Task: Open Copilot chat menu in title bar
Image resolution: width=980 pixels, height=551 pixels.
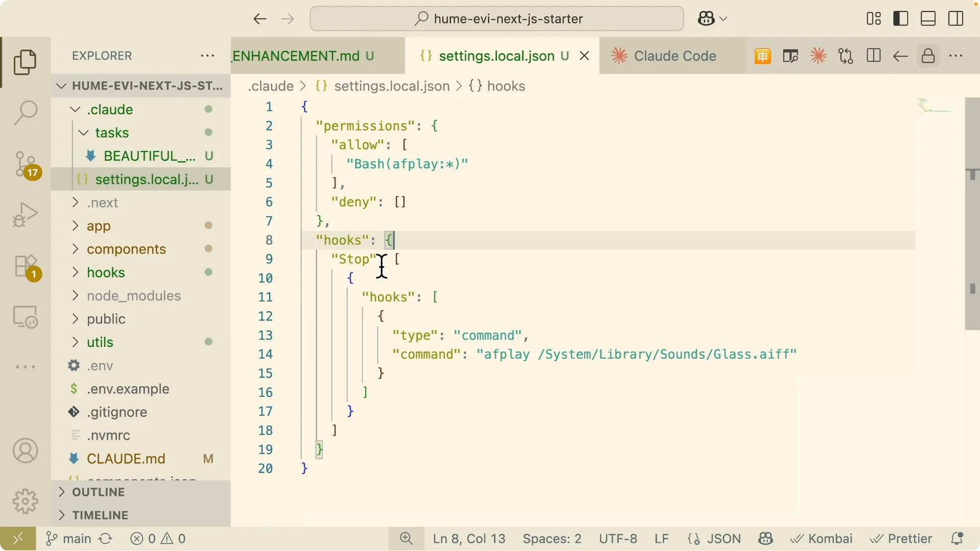Action: (x=712, y=19)
